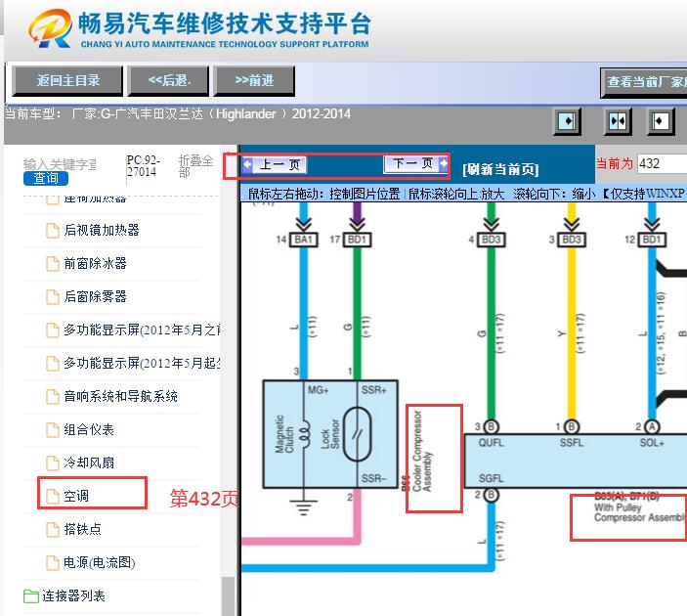Click the document icon beside 后窗除雾器
The height and width of the screenshot is (616, 687).
coord(53,297)
